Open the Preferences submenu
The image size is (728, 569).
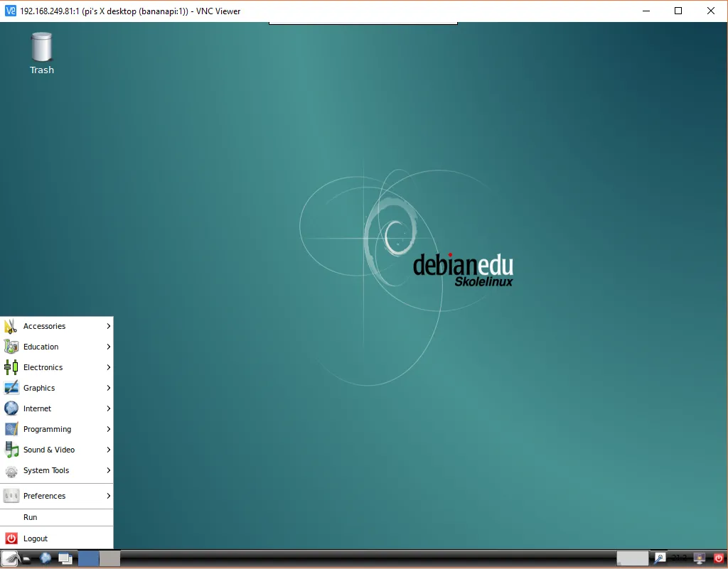pos(57,496)
